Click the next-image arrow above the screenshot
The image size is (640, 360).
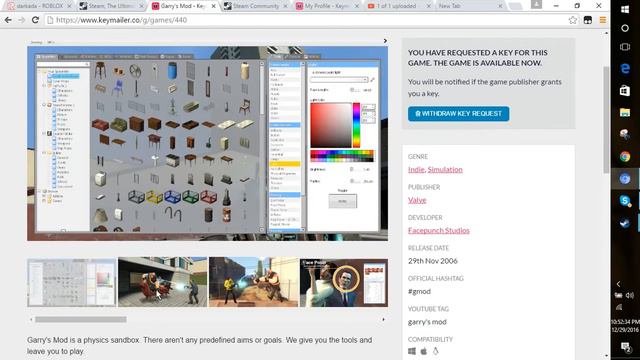tap(384, 41)
